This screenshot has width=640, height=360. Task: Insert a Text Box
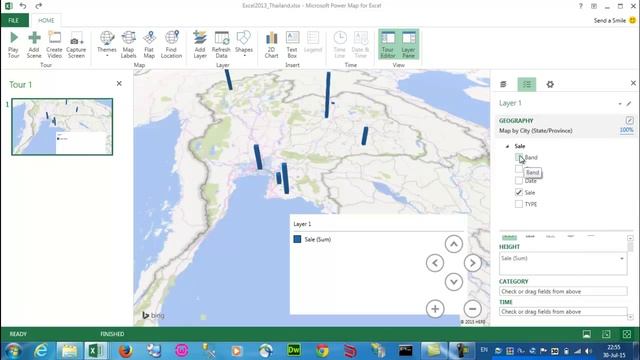click(292, 44)
